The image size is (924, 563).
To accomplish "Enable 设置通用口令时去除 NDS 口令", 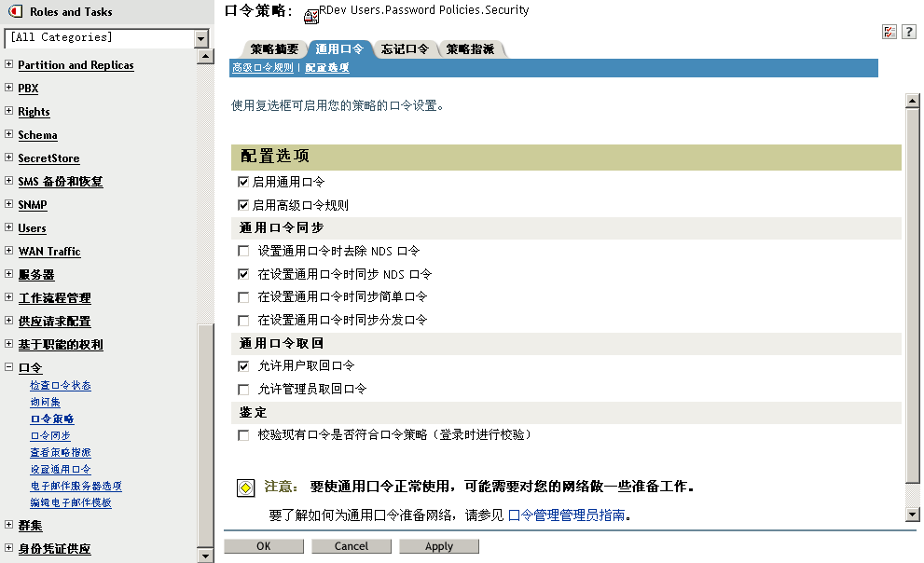I will click(241, 250).
